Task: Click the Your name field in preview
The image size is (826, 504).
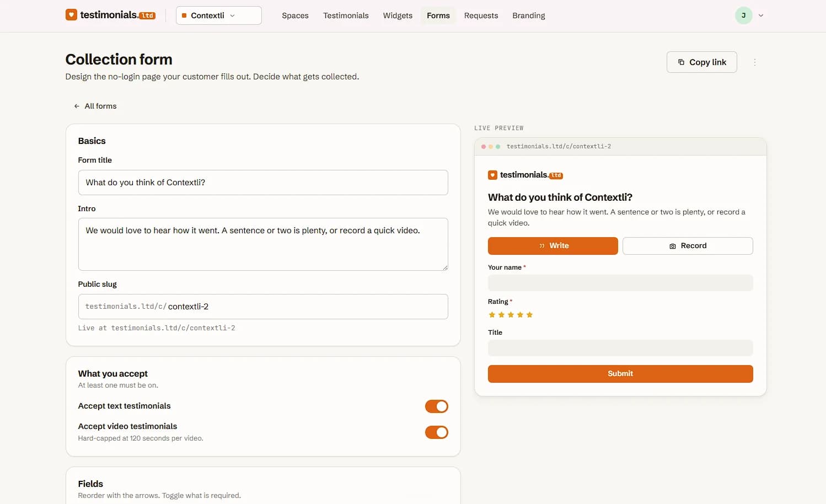Action: click(620, 283)
